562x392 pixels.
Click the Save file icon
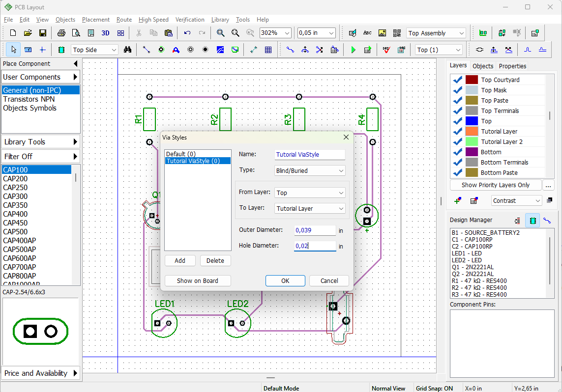click(x=43, y=33)
